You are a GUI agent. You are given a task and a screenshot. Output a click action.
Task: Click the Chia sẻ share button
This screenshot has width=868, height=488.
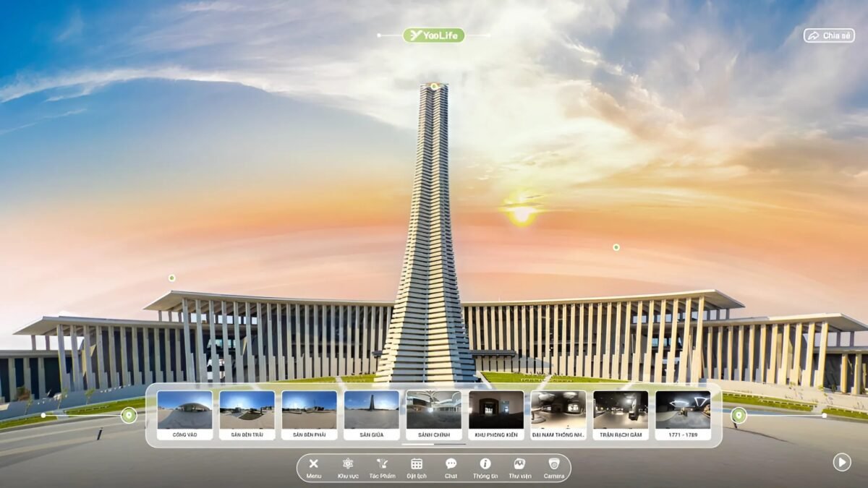(829, 35)
